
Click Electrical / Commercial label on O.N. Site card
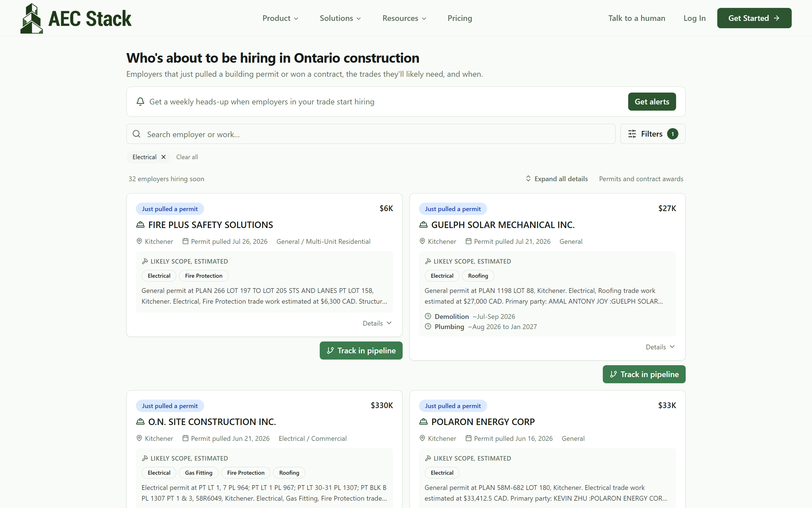(x=312, y=438)
